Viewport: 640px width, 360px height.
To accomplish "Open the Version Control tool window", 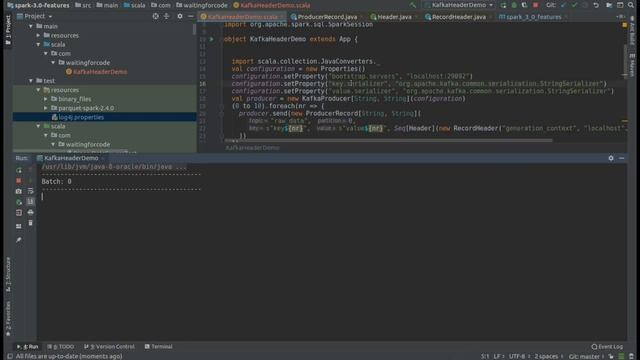I will (x=109, y=347).
